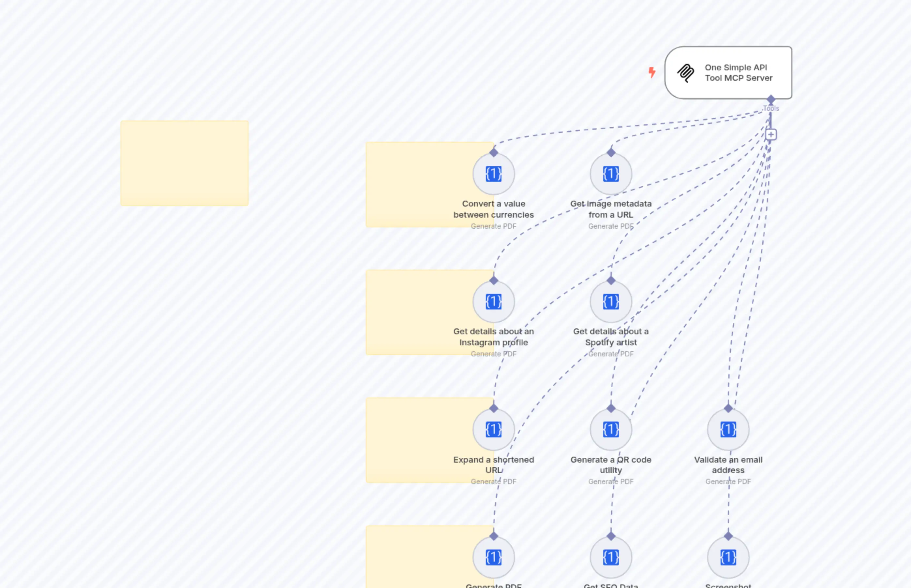The width and height of the screenshot is (911, 588).
Task: Click the input diamond atop Spotify artist node
Action: [x=611, y=280]
